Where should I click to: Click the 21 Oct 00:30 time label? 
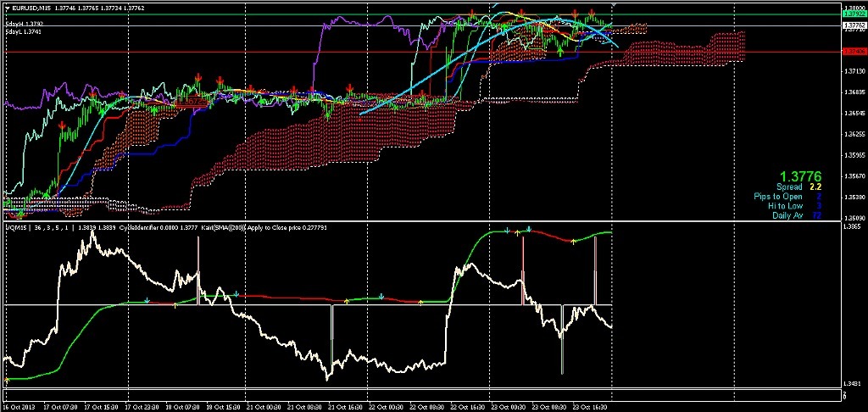click(263, 407)
